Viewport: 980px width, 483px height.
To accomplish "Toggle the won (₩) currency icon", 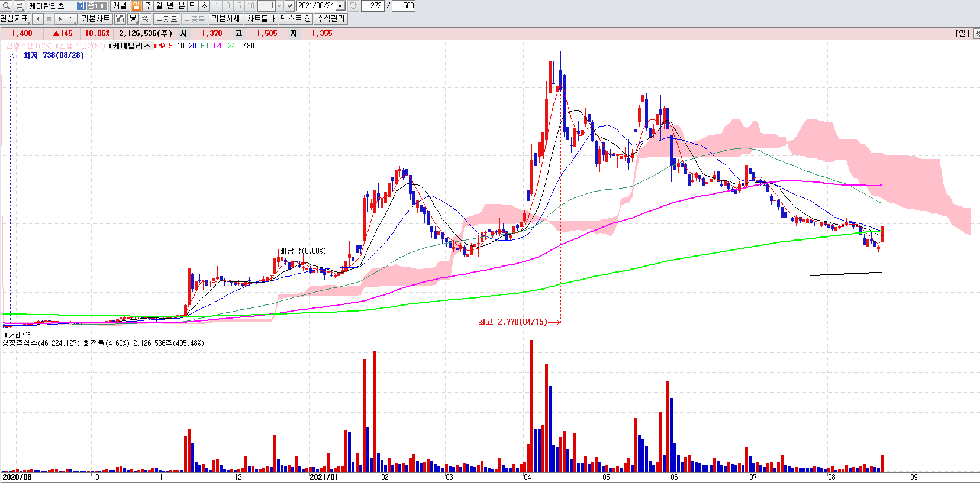I will pos(133,19).
